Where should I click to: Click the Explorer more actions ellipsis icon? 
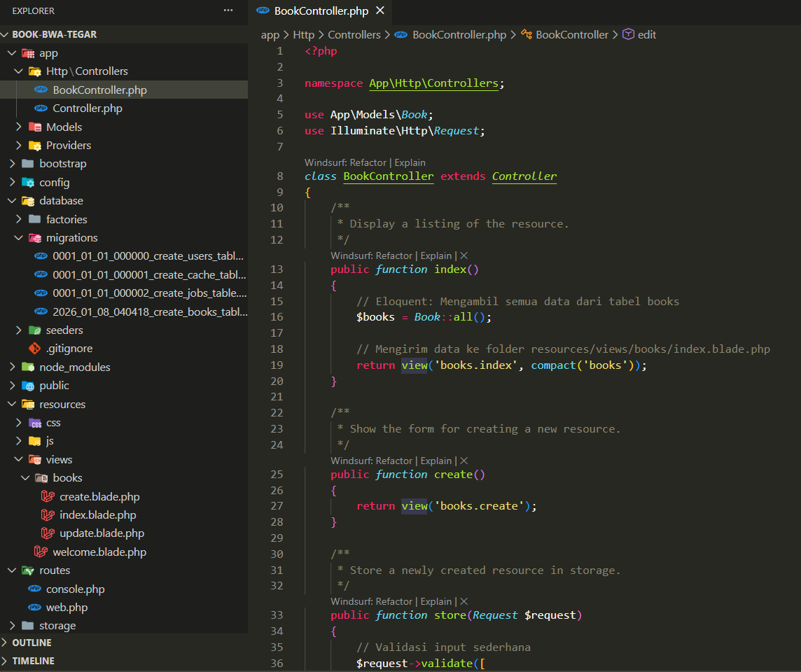pyautogui.click(x=228, y=10)
